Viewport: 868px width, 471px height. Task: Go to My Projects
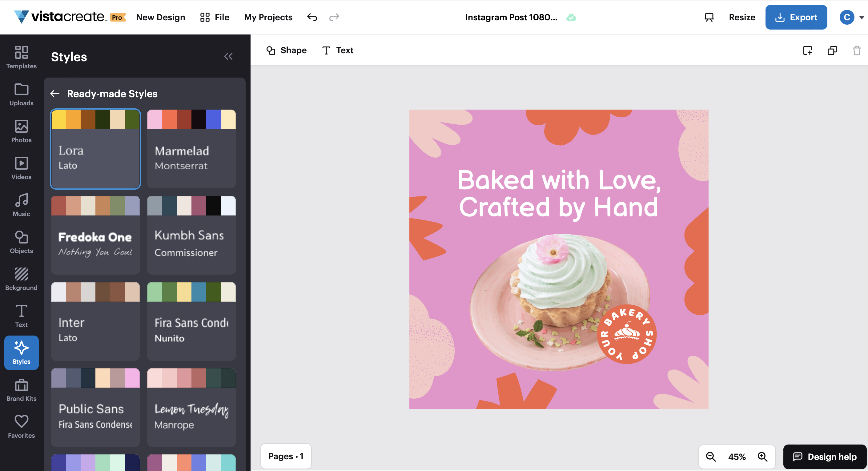pyautogui.click(x=268, y=17)
